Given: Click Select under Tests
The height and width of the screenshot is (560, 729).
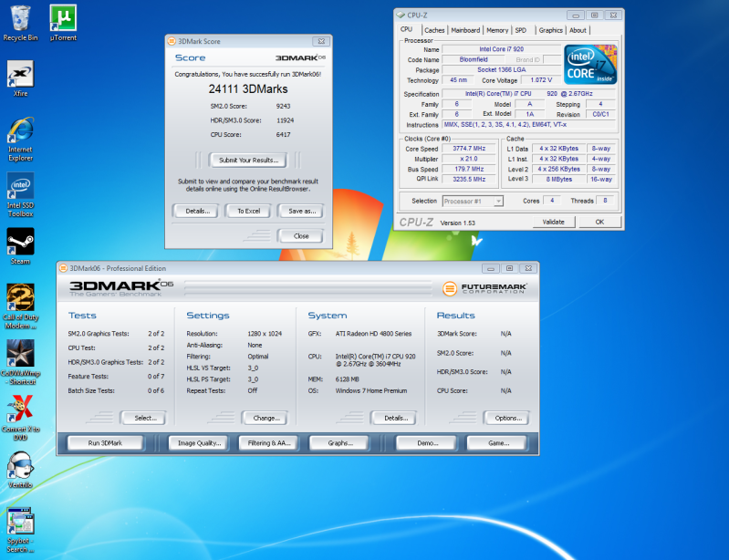Looking at the screenshot, I should coord(145,419).
